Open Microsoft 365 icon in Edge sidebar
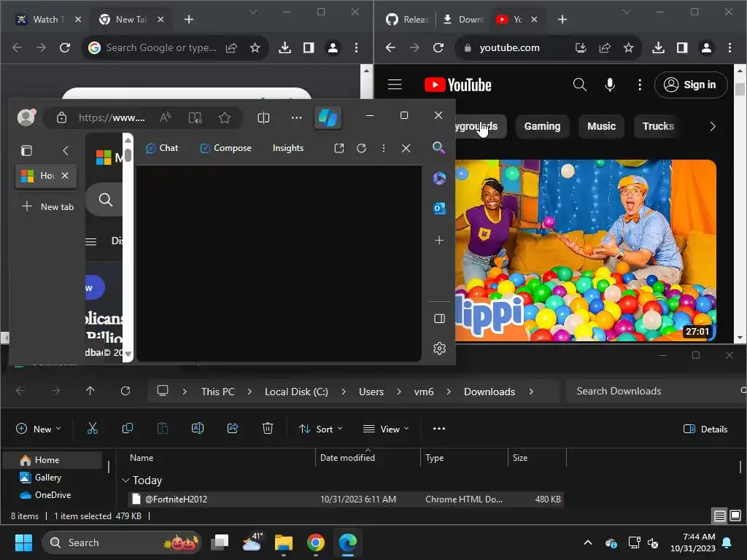Screen dimensions: 747x560 pos(438,178)
